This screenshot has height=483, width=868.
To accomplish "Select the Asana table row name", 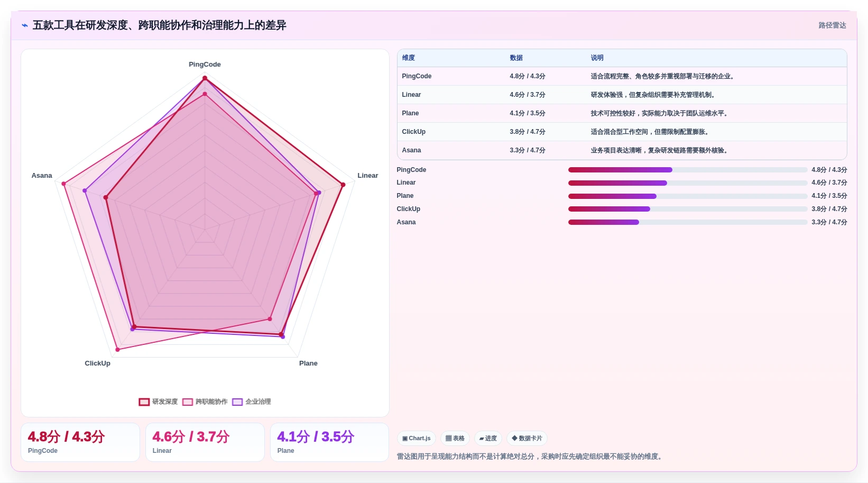I will pyautogui.click(x=411, y=150).
